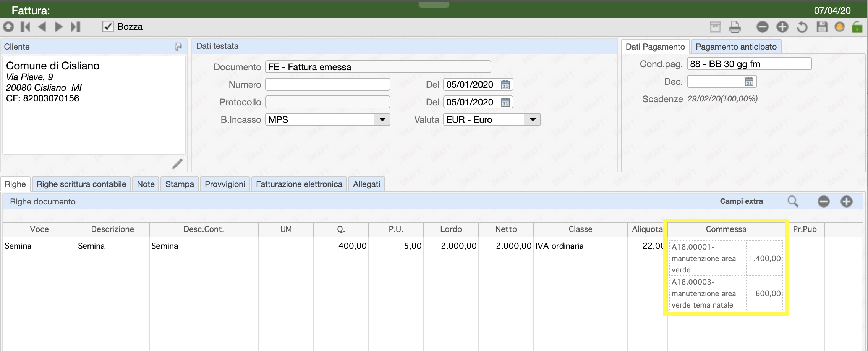This screenshot has width=868, height=351.
Task: Click the Aliquota column header
Action: click(647, 229)
